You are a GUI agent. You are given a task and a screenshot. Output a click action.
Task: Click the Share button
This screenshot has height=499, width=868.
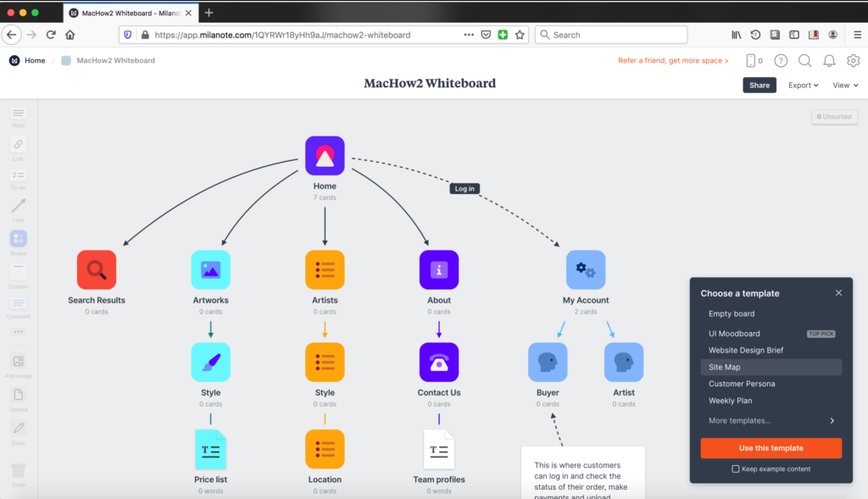[x=759, y=86]
